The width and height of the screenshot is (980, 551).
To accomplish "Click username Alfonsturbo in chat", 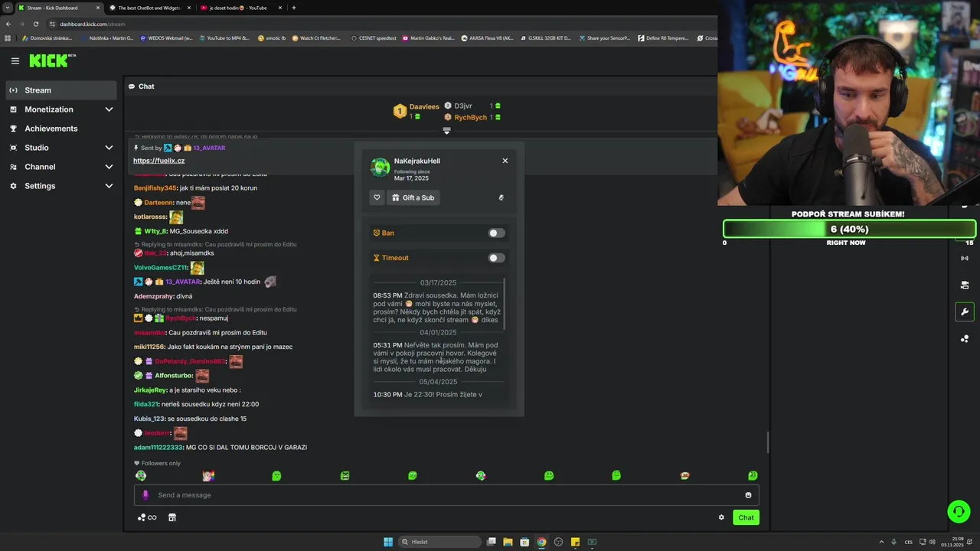I will (173, 376).
